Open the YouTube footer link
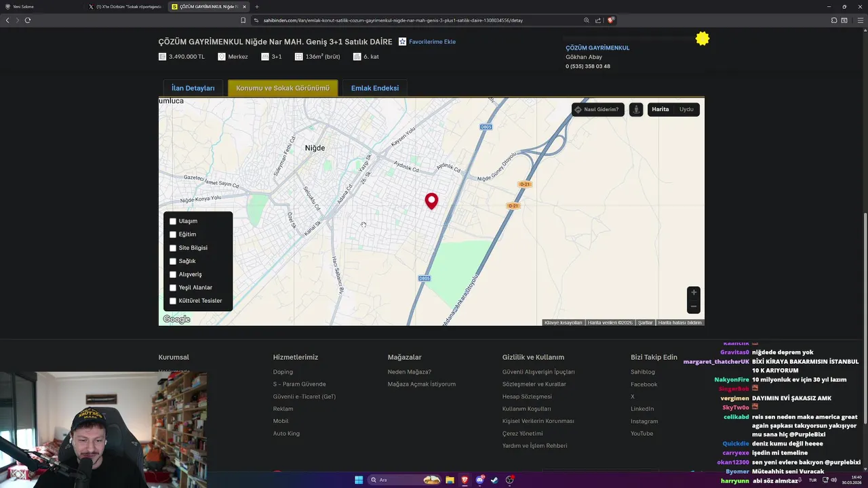Screen dimensions: 868x488 [642, 434]
